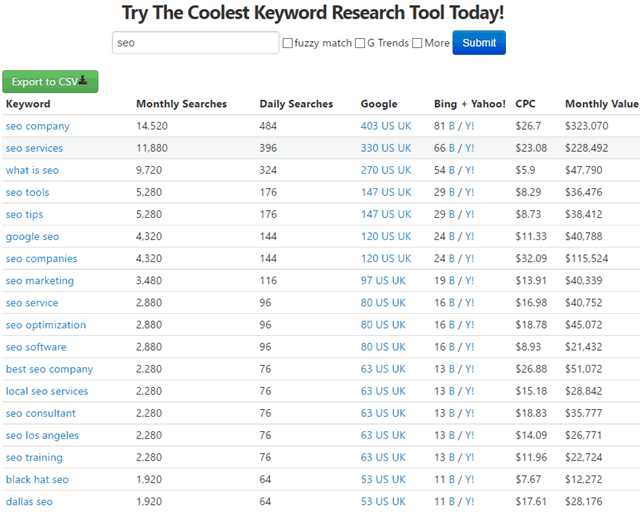Open the seo marketing keyword link
Image resolution: width=640 pixels, height=512 pixels.
(x=40, y=280)
